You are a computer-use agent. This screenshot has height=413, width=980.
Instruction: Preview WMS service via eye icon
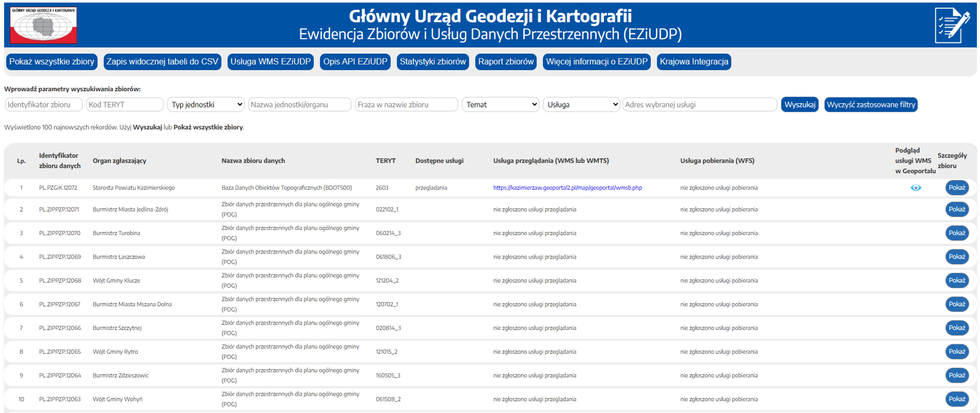tap(916, 188)
